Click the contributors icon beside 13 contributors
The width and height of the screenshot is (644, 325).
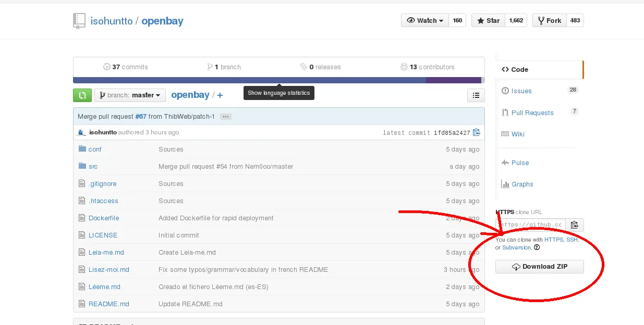(405, 67)
